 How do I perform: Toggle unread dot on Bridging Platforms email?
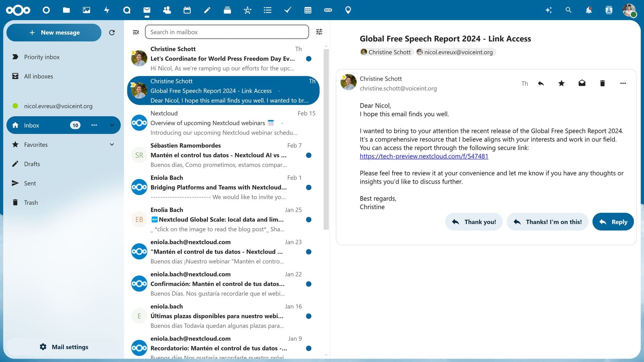click(x=309, y=187)
